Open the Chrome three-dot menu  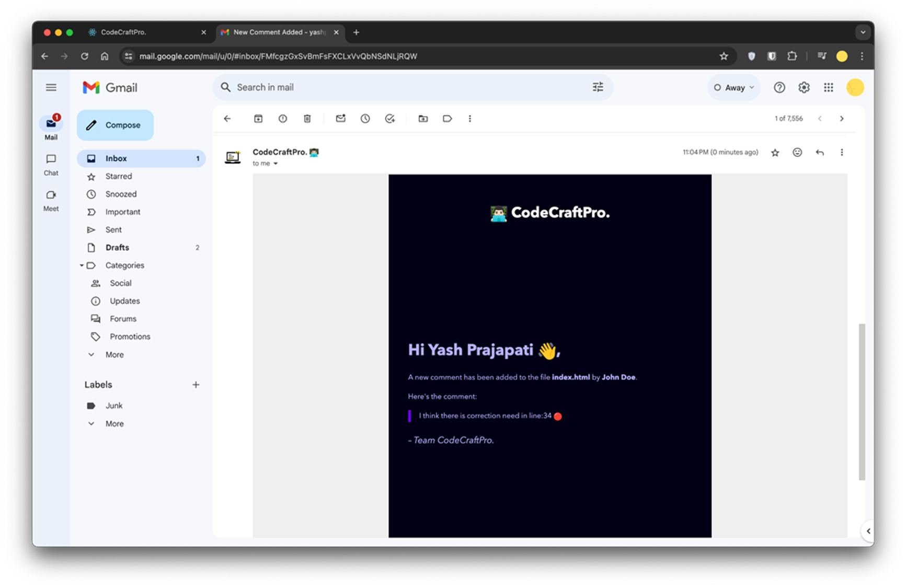coord(862,56)
